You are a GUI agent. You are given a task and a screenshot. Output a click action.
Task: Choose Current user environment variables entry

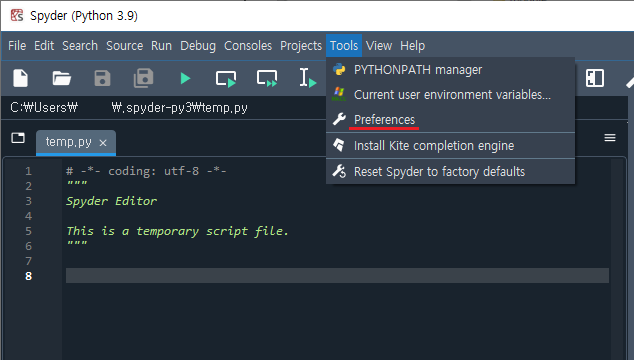[450, 95]
